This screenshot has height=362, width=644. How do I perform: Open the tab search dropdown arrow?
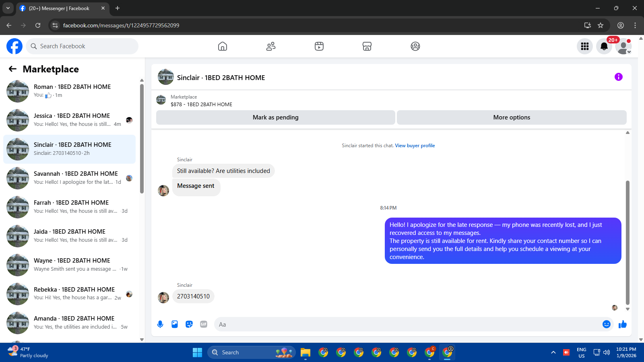tap(8, 8)
